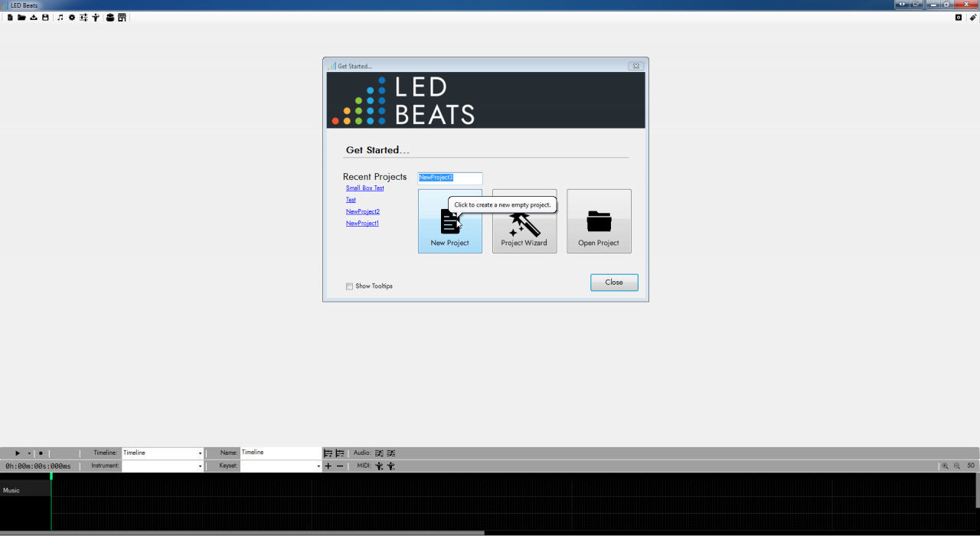Image resolution: width=980 pixels, height=536 pixels.
Task: Click the Name field containing Timeline
Action: (281, 453)
